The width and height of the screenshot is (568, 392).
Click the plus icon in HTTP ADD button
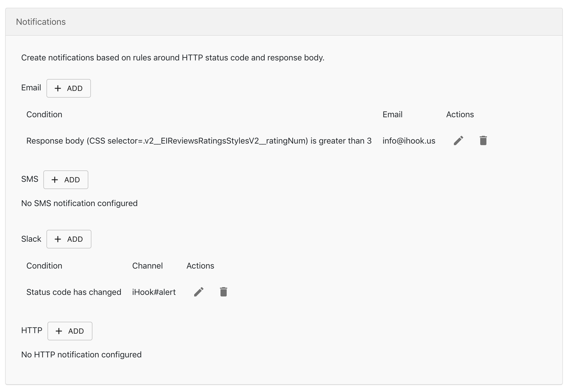59,331
